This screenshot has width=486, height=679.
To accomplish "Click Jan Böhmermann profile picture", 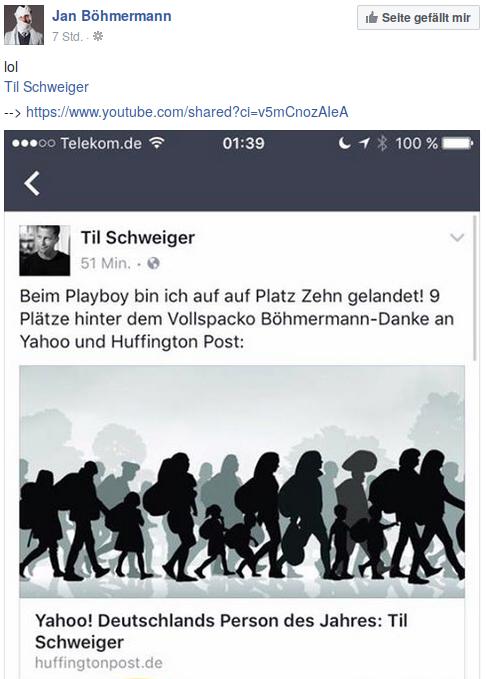I will tap(24, 25).
